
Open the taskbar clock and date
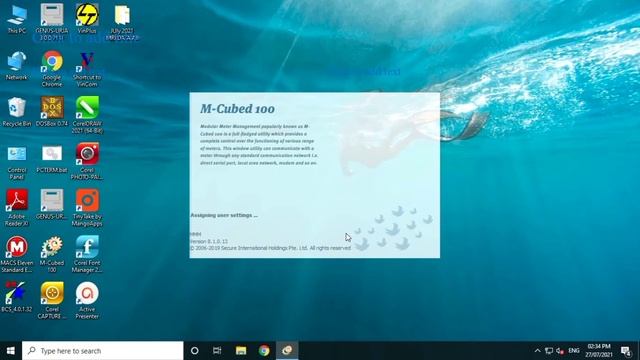click(599, 351)
